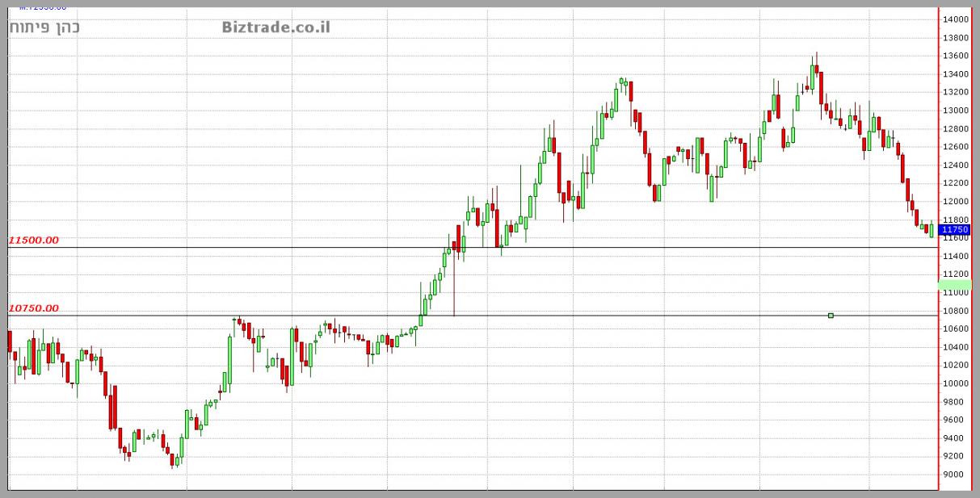This screenshot has width=980, height=498.
Task: Select the last green candle at right edge
Action: [932, 231]
